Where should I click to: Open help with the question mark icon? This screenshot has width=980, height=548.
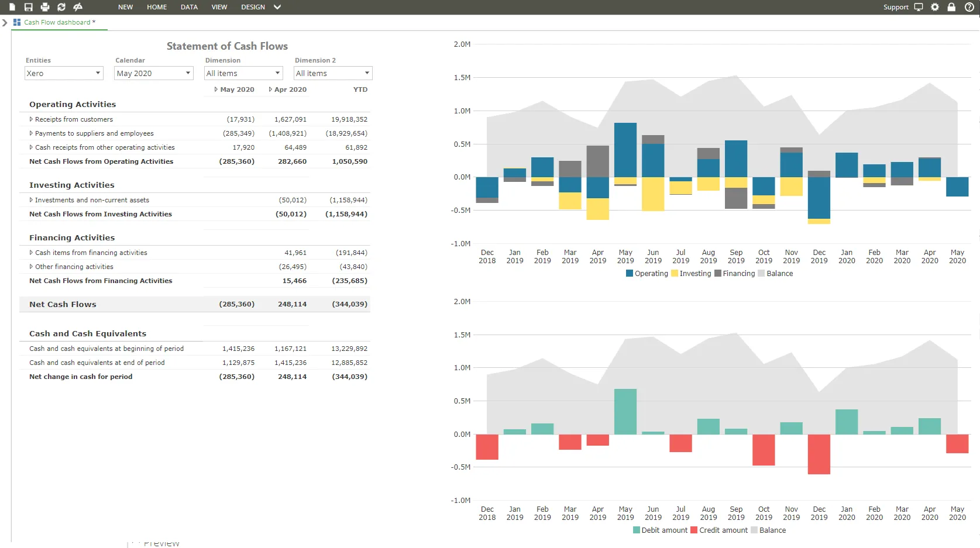tap(969, 7)
